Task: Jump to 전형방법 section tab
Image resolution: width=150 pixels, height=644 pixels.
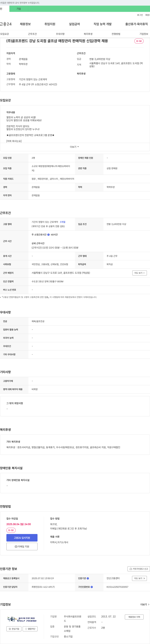Action: (x=116, y=34)
